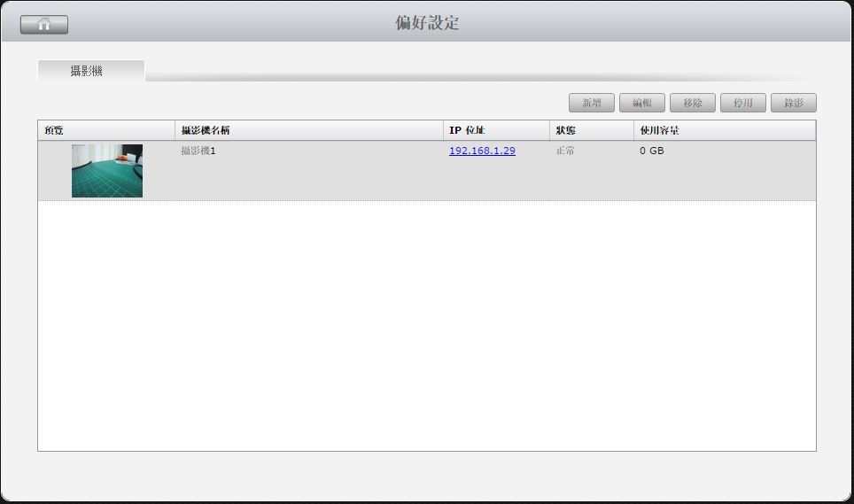This screenshot has height=504, width=854.
Task: Click the camera preview thumbnail
Action: click(x=107, y=171)
